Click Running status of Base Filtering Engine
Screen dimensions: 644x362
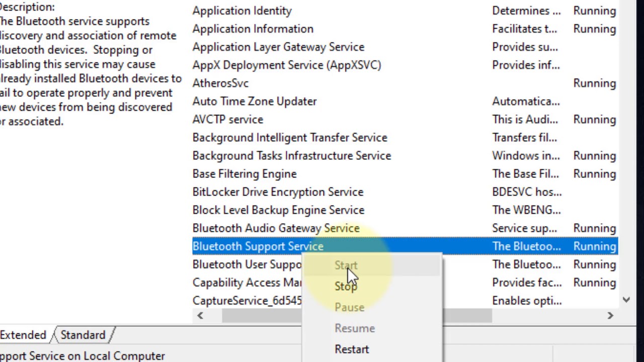[595, 173]
